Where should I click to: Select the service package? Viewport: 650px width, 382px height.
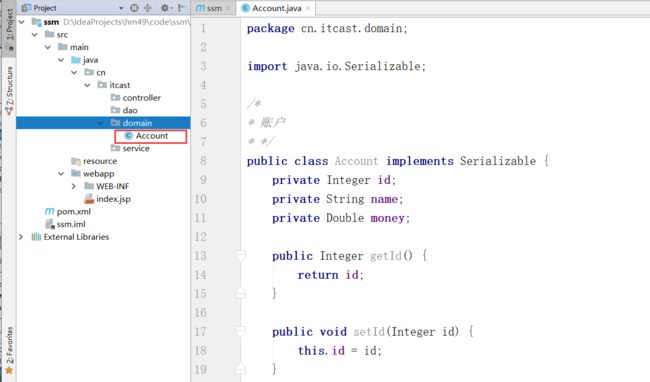(x=136, y=148)
